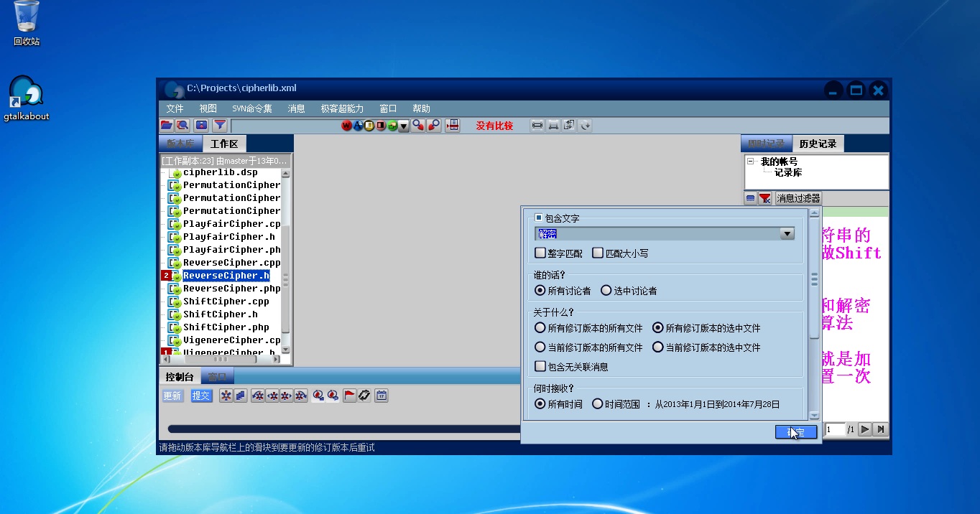980x514 pixels.
Task: Click the open folder toolbar icon
Action: point(166,126)
